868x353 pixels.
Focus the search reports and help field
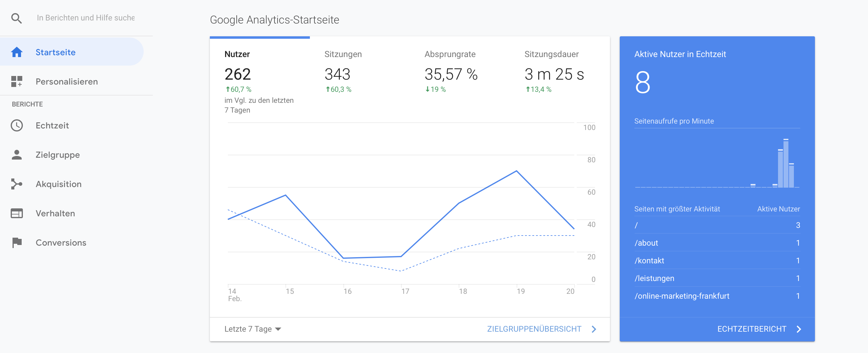86,18
